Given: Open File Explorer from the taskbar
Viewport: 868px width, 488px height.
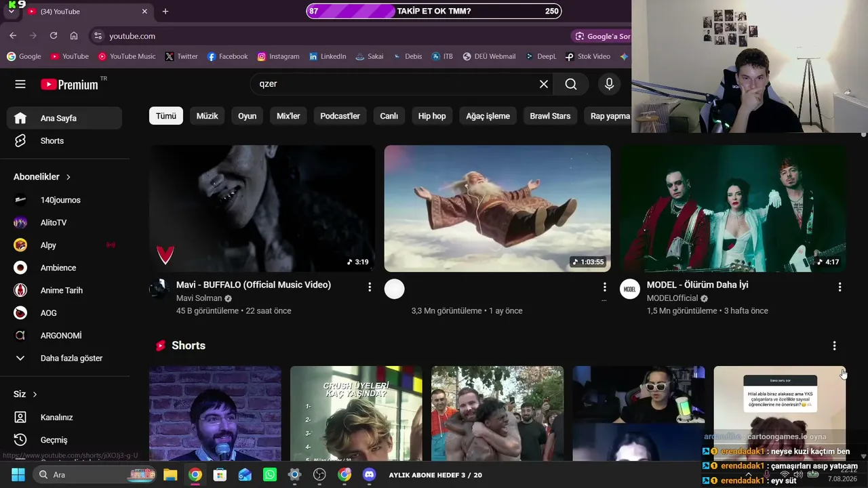Looking at the screenshot, I should [x=170, y=474].
